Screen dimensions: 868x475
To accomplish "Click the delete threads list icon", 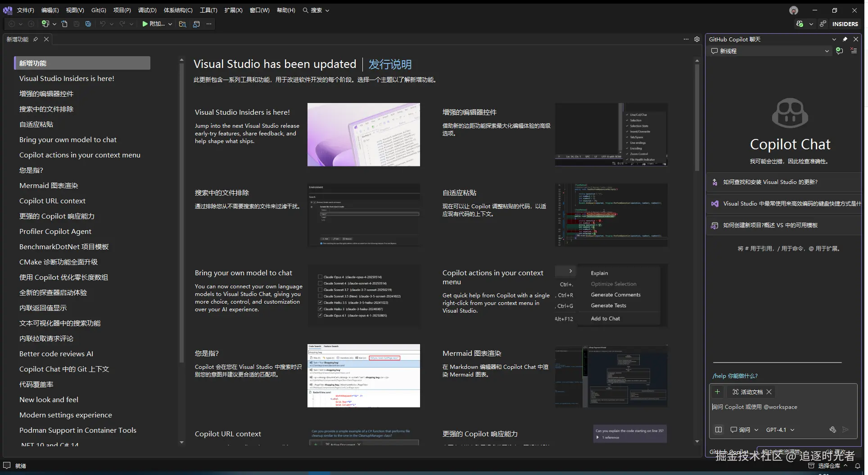I will 854,51.
